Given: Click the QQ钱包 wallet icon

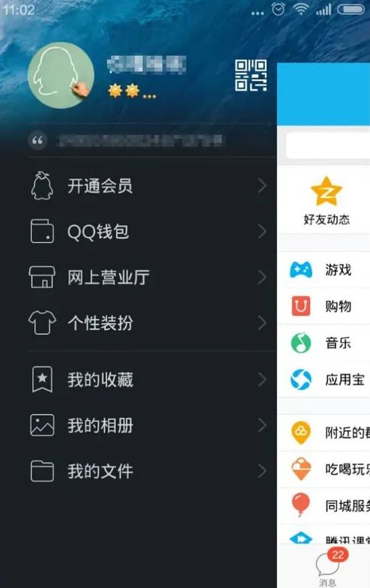Looking at the screenshot, I should click(42, 231).
